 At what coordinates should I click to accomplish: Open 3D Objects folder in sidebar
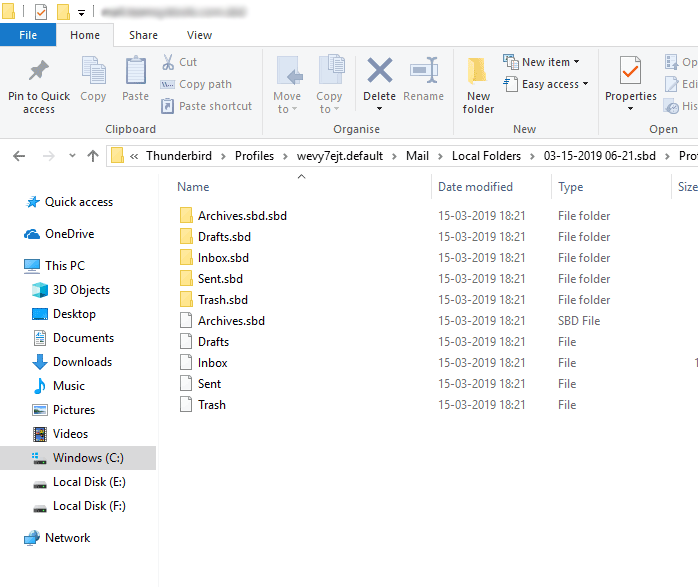(81, 290)
